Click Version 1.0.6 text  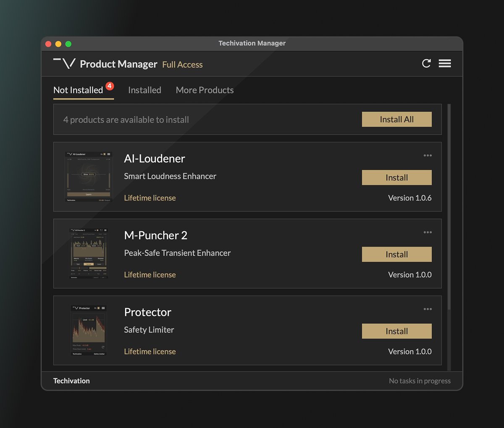click(x=410, y=198)
